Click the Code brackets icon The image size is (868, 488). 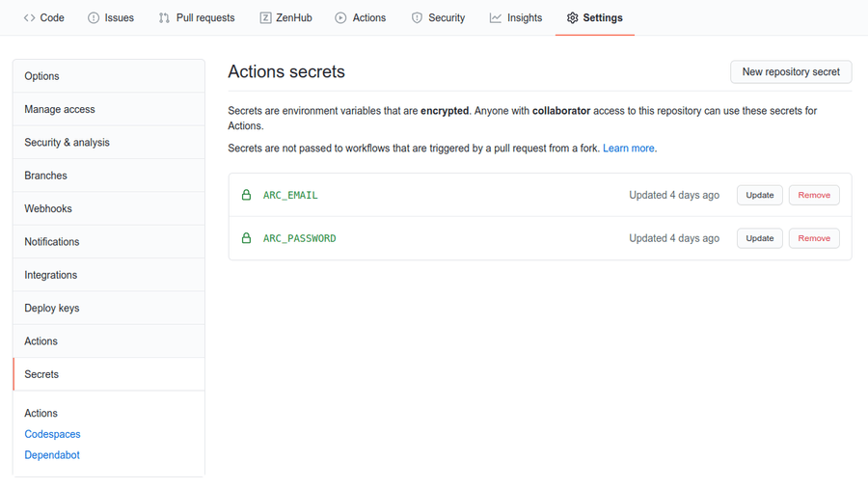(29, 17)
